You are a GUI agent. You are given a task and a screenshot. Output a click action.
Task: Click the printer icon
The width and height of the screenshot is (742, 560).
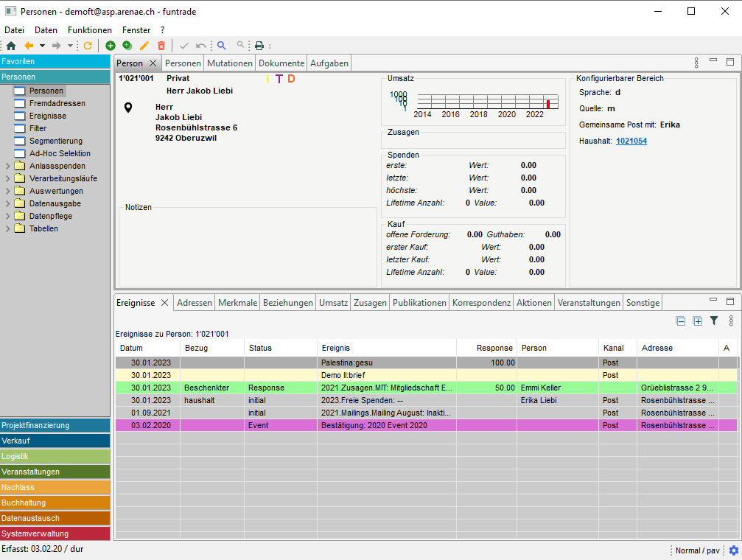point(259,46)
